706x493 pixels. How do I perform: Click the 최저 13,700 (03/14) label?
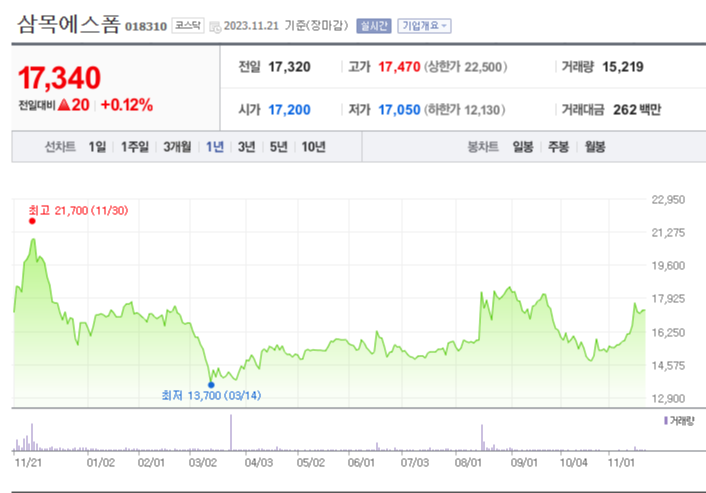tap(211, 395)
